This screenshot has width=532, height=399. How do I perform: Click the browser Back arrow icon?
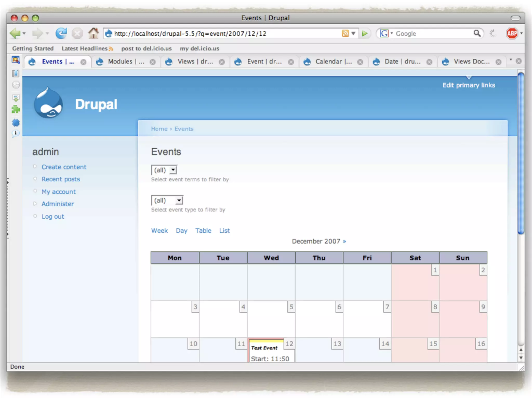pyautogui.click(x=15, y=34)
